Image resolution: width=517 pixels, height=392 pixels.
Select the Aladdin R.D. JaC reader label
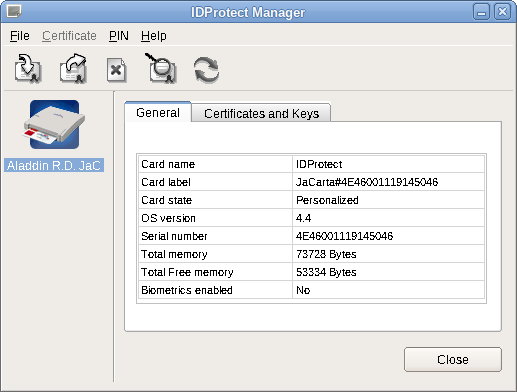(x=54, y=165)
